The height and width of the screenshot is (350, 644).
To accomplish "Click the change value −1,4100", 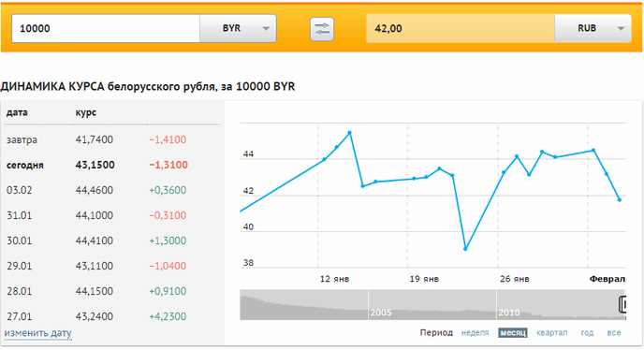I will pos(168,139).
